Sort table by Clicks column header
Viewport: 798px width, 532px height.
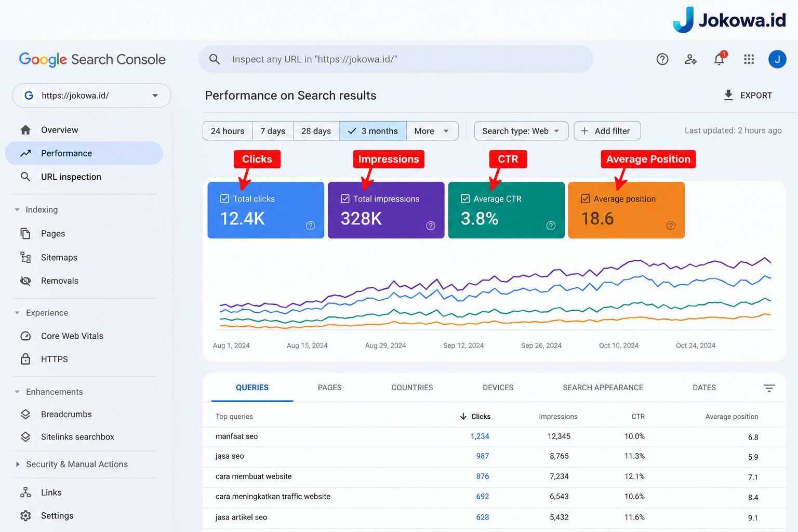(x=475, y=417)
